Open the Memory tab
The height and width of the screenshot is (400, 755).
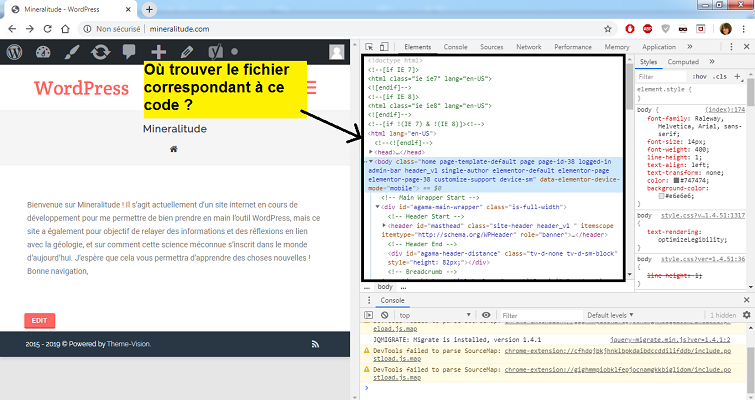[x=617, y=47]
